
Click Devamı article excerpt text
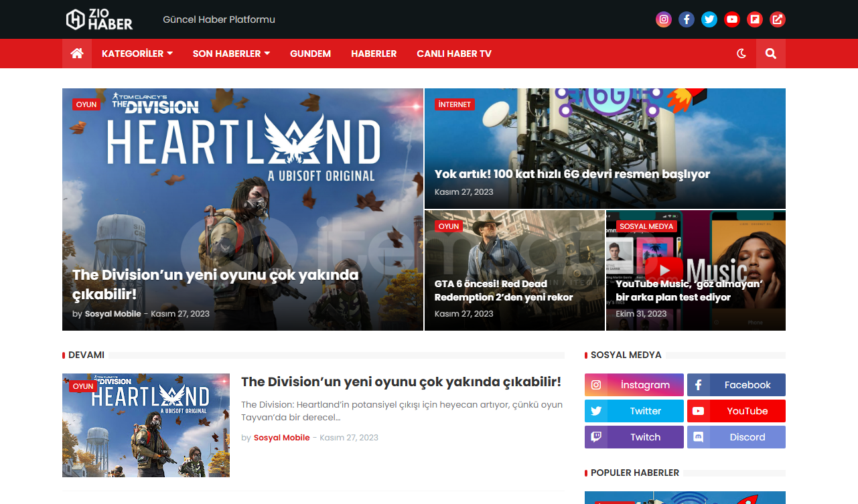[402, 411]
